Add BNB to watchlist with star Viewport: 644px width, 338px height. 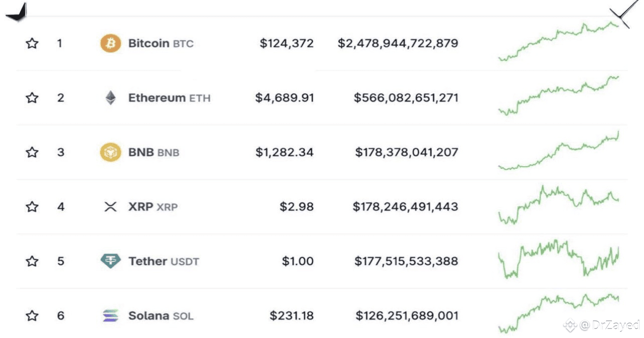click(32, 152)
